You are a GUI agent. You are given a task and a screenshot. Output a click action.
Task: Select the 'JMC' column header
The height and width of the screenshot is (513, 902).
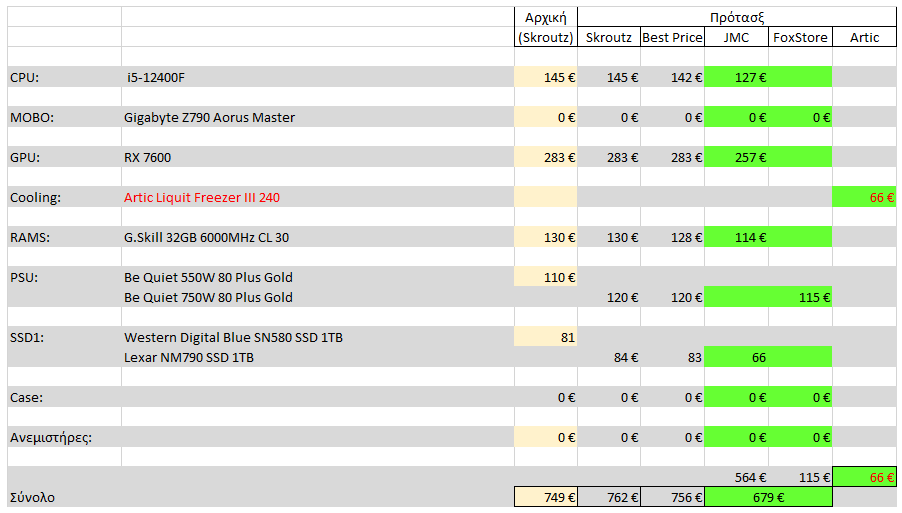point(736,37)
